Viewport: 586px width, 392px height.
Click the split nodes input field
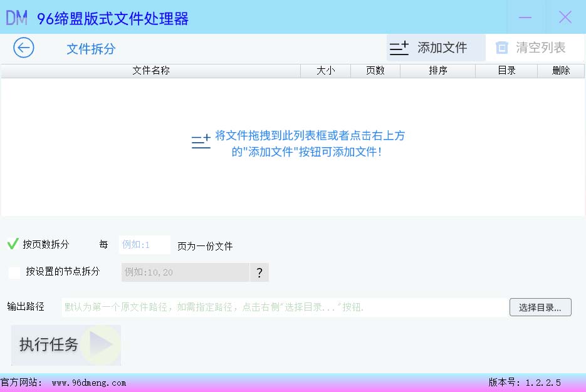pyautogui.click(x=186, y=272)
